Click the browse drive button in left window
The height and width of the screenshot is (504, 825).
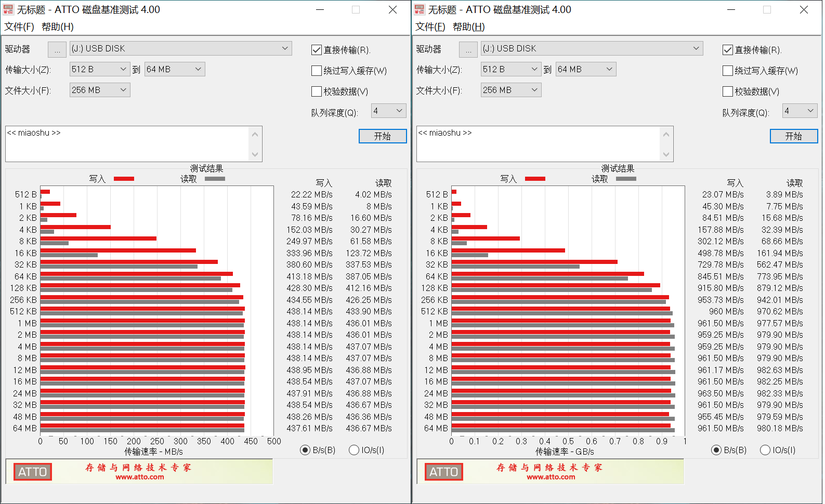coord(57,49)
